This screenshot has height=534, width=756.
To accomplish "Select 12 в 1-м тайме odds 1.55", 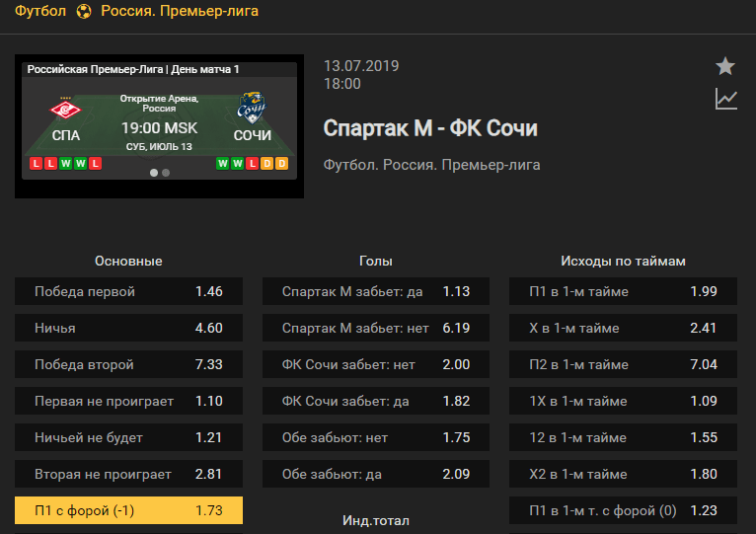I will (624, 437).
